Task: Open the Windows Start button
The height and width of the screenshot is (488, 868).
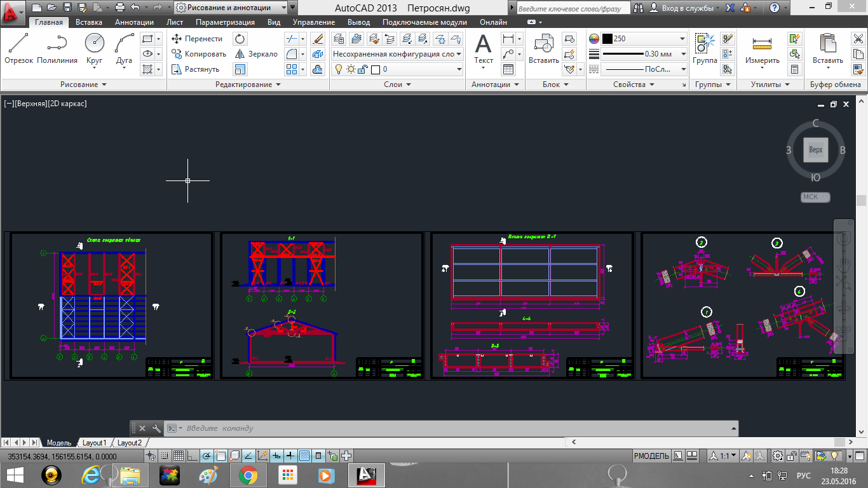Action: click(15, 475)
